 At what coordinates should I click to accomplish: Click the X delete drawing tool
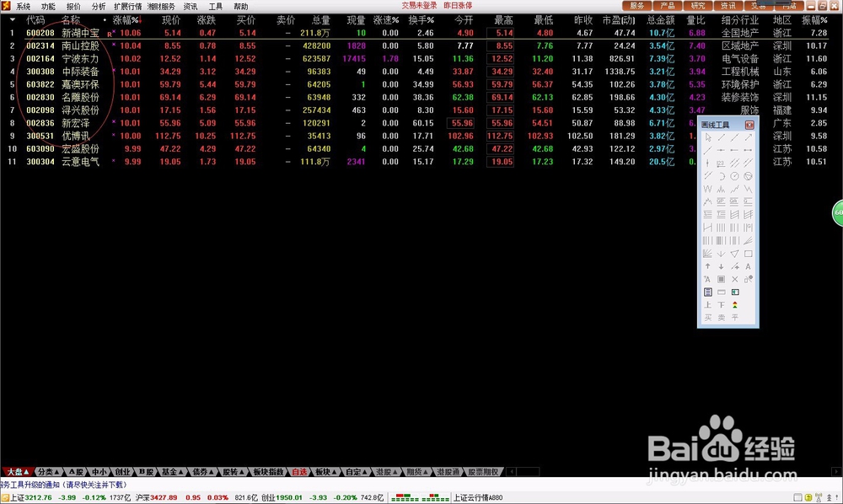click(x=734, y=280)
